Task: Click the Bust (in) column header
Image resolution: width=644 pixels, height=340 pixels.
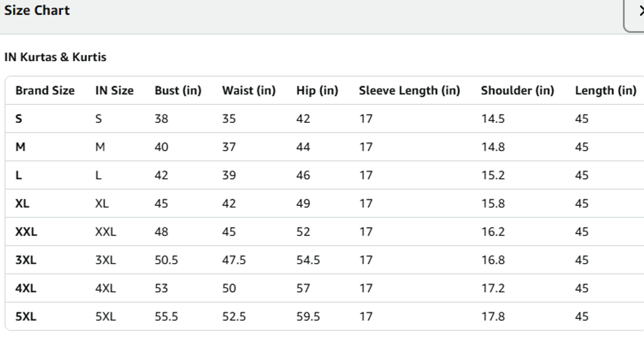Action: 178,91
